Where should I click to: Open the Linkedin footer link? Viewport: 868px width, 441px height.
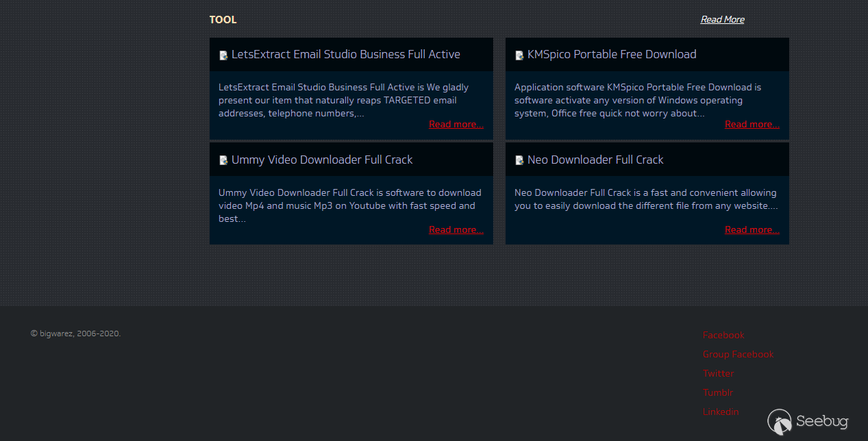(x=721, y=412)
